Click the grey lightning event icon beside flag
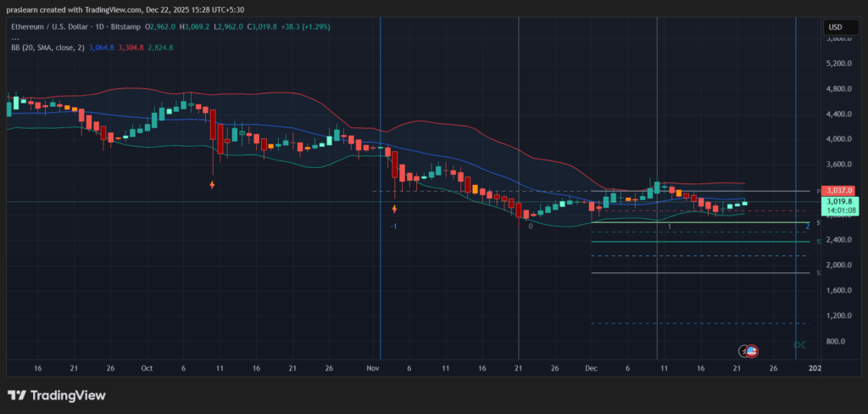Viewport: 868px width, 414px height. [x=743, y=351]
